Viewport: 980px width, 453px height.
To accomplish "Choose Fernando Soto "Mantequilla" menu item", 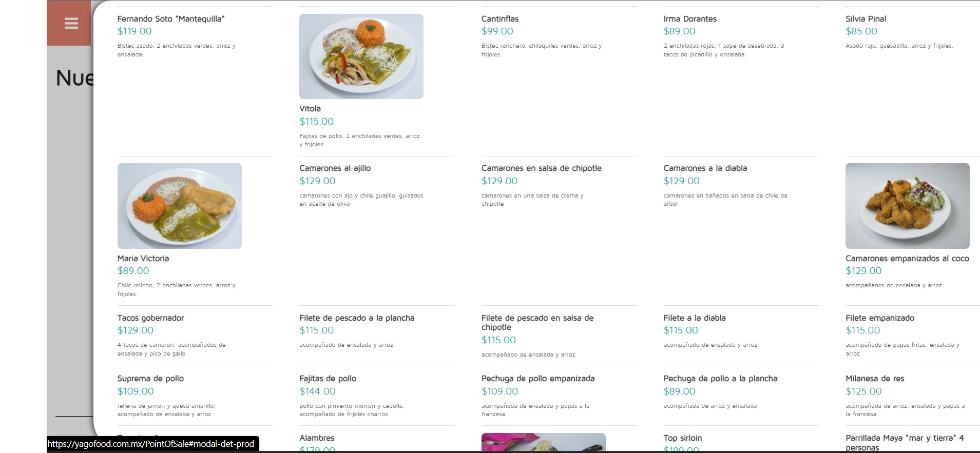I will pos(171,19).
